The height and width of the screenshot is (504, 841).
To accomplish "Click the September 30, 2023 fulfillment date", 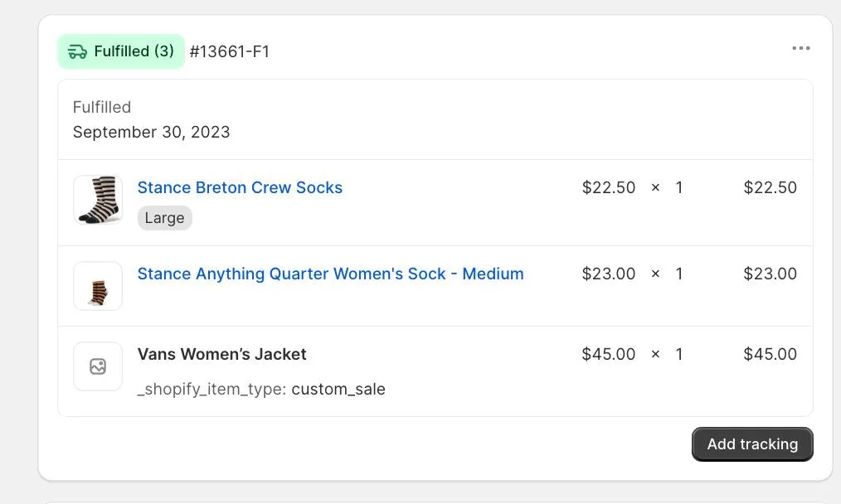I will [x=151, y=132].
